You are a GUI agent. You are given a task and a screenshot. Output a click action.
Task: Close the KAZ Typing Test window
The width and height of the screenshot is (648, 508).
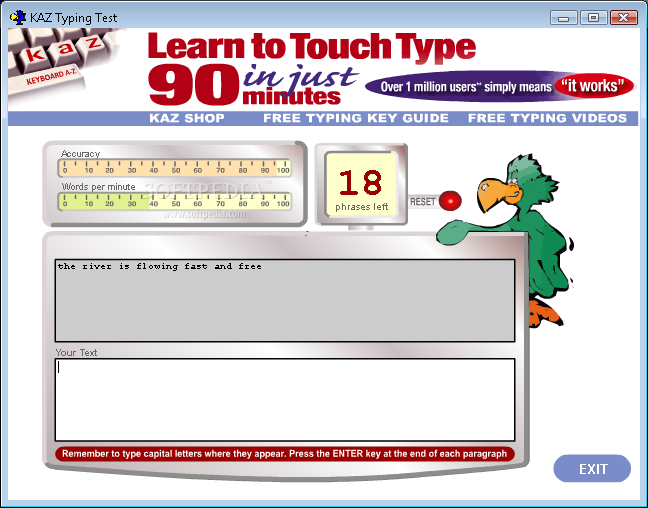coord(623,18)
